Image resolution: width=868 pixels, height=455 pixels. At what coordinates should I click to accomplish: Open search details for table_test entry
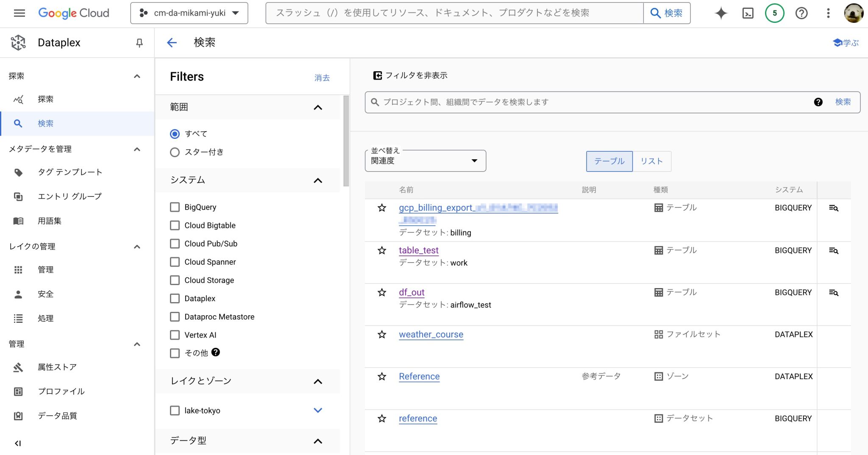coord(834,250)
